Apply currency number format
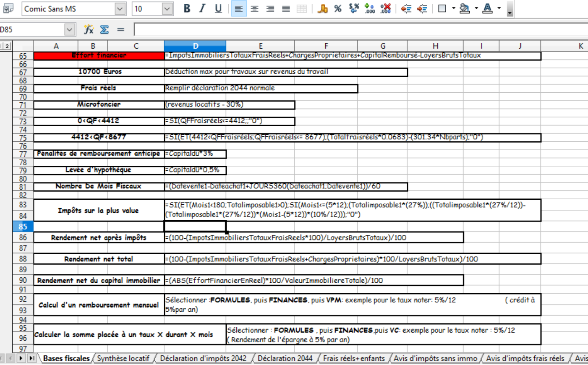 click(322, 8)
